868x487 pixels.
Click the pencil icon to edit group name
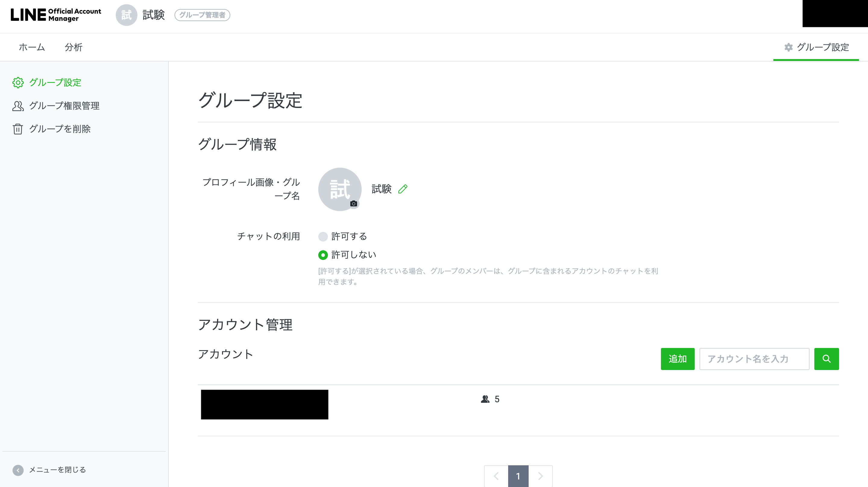click(403, 189)
